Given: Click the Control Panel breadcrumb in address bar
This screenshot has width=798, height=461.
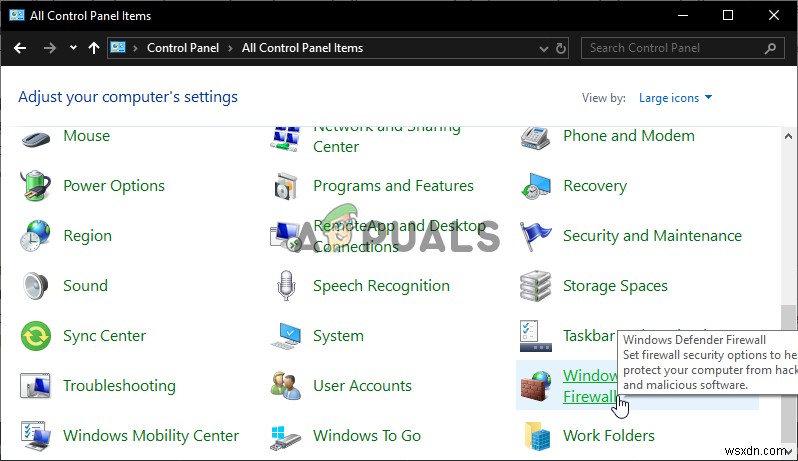Looking at the screenshot, I should point(183,48).
